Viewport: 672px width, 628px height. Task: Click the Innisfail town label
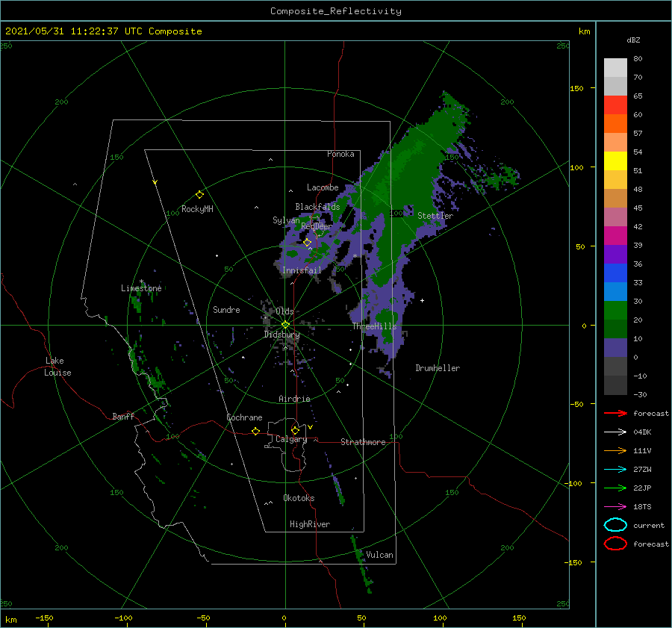tap(302, 270)
